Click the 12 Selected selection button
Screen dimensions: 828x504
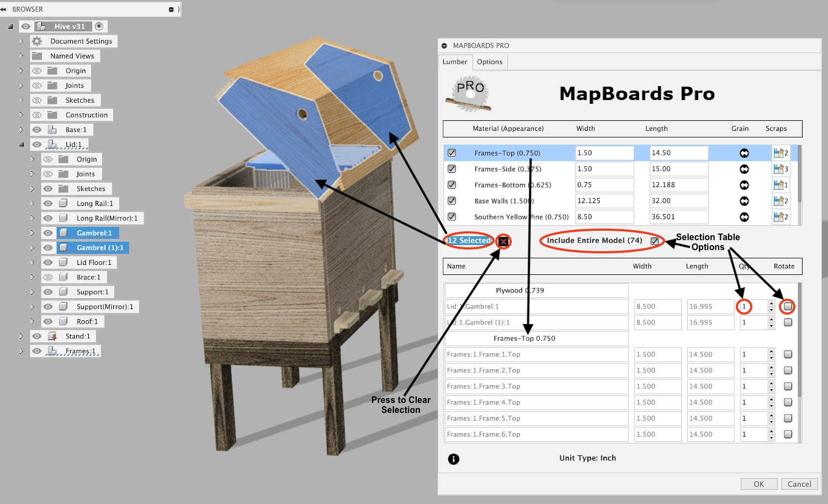tap(469, 241)
